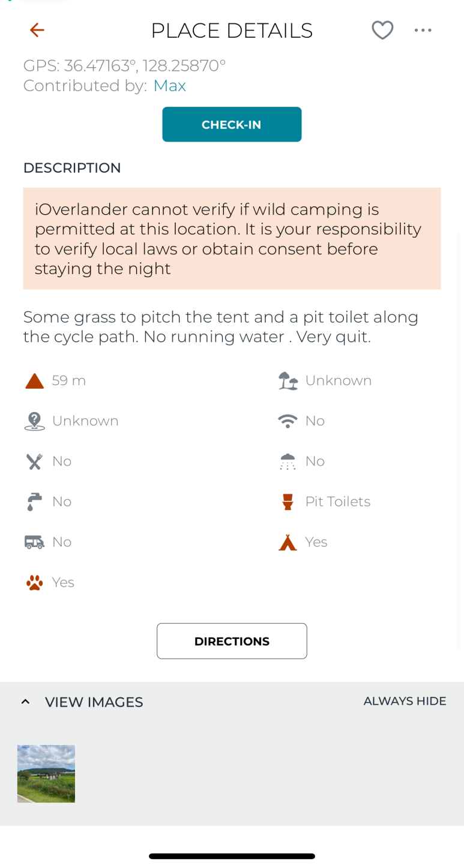
Task: Tap the RV big rig icon
Action: tap(35, 542)
